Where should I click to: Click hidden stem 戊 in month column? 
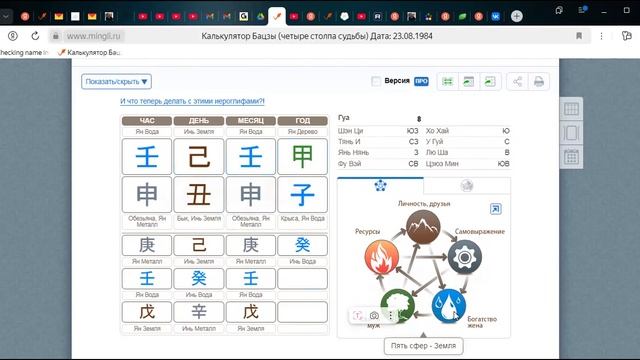[x=251, y=312]
